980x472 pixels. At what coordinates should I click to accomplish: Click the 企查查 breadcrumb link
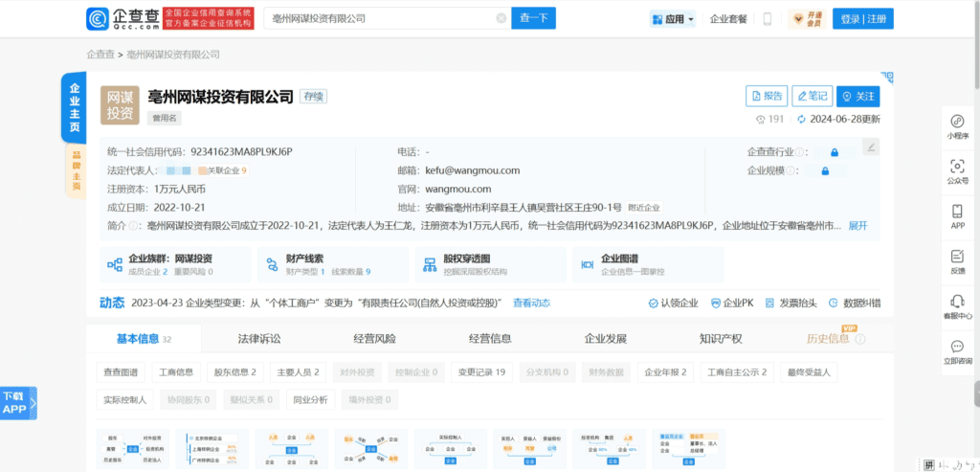pos(100,55)
